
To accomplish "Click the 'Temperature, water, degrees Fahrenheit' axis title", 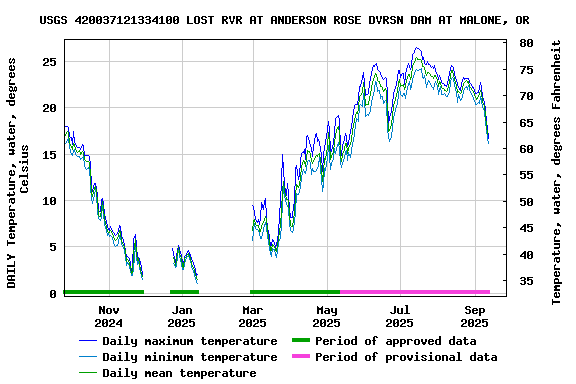I will click(x=556, y=172).
